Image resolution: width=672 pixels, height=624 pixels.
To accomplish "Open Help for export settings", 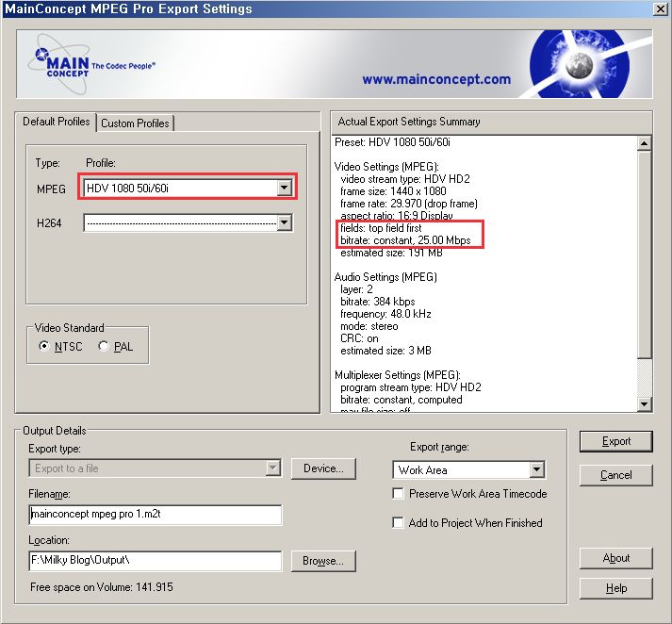I will coord(615,588).
